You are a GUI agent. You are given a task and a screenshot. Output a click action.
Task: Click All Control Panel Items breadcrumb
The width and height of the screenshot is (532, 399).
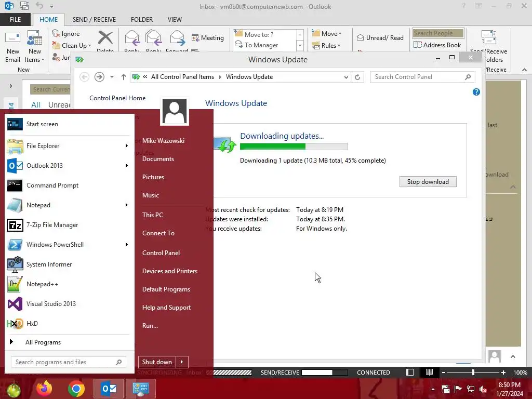[182, 77]
